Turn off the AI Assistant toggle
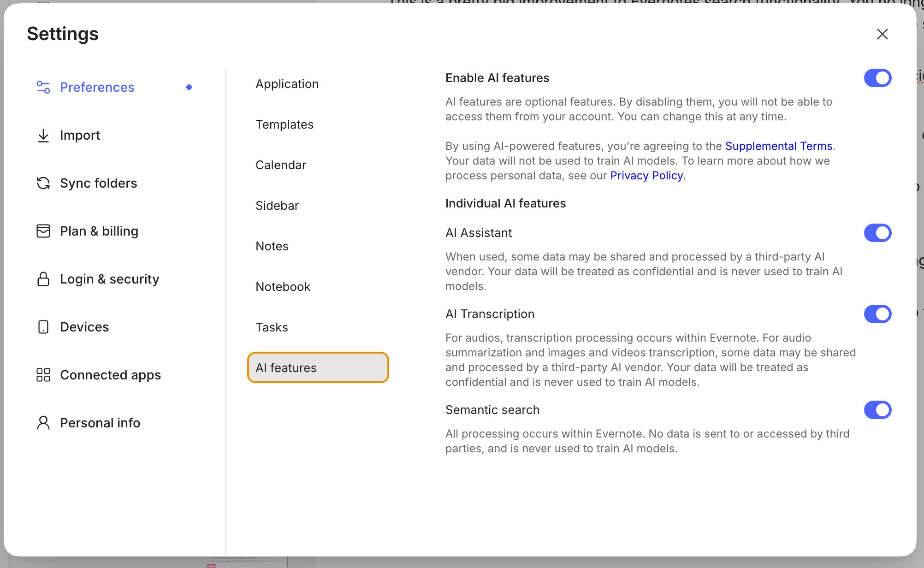 point(877,233)
